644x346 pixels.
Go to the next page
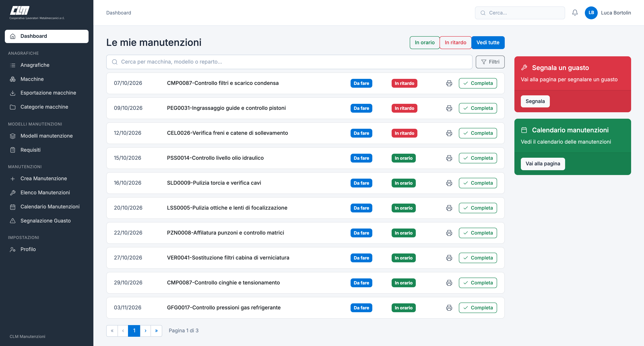click(146, 331)
